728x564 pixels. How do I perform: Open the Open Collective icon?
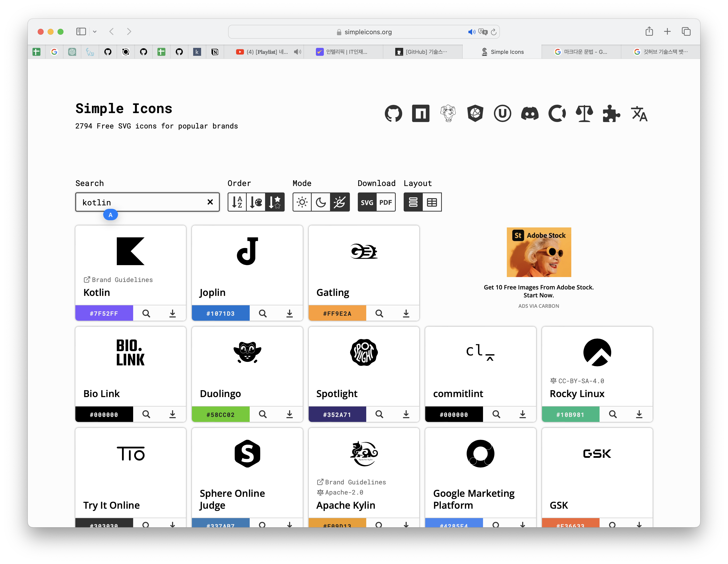coord(557,114)
